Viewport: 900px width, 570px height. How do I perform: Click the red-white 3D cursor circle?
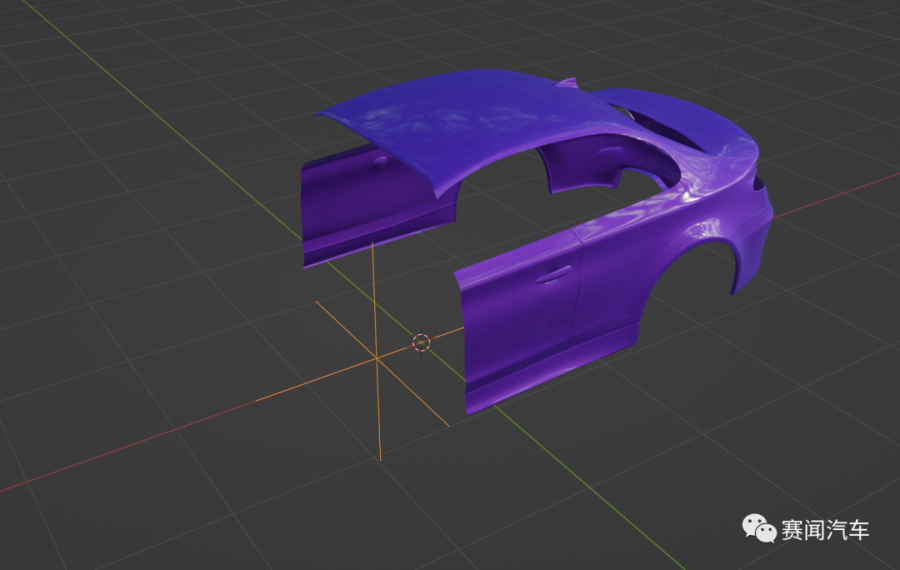(x=421, y=343)
